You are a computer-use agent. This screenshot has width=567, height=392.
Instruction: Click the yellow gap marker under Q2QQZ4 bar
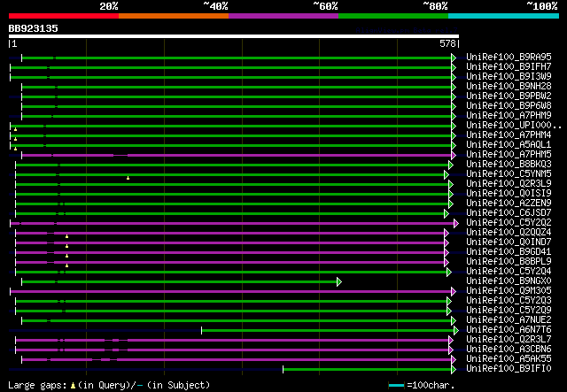pyautogui.click(x=67, y=236)
